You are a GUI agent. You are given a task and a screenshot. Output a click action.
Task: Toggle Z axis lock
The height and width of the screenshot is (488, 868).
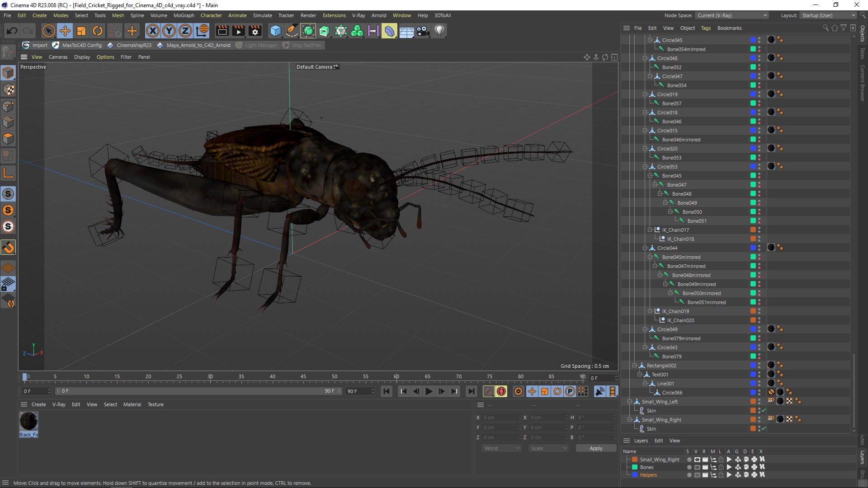185,31
